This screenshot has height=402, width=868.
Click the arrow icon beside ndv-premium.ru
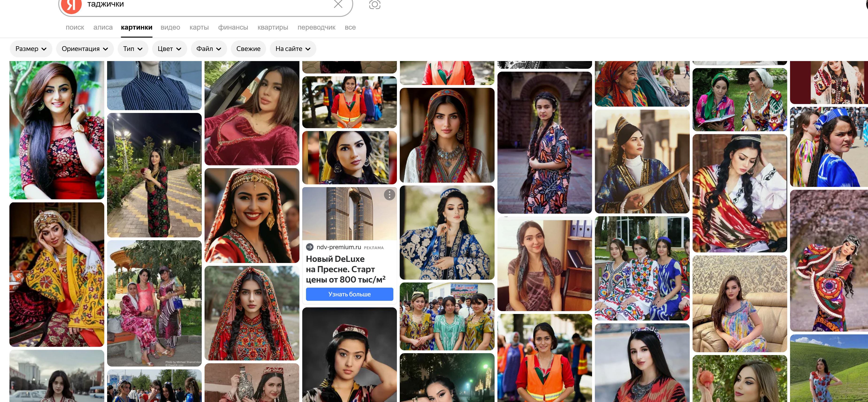click(310, 247)
